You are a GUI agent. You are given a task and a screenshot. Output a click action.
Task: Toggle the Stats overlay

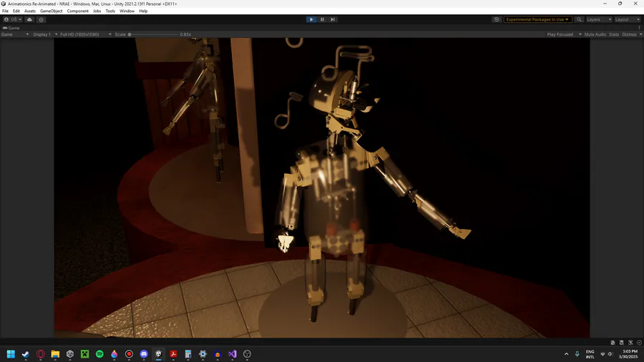click(614, 34)
